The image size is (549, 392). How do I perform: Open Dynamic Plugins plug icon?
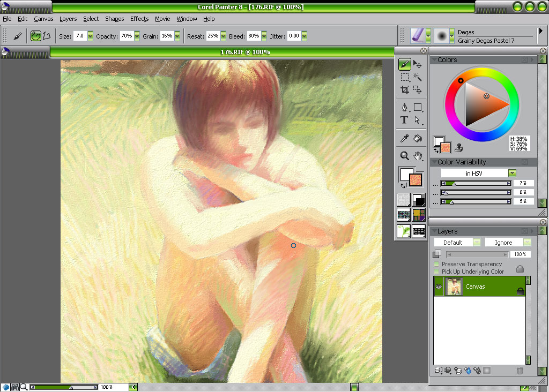pyautogui.click(x=448, y=371)
